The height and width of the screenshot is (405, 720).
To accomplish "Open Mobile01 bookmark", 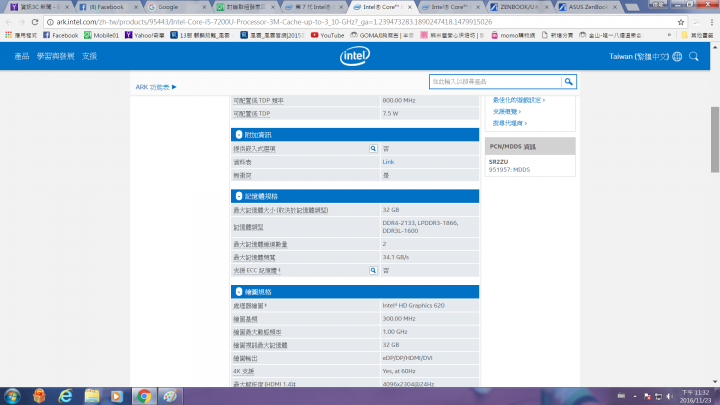I will 101,35.
